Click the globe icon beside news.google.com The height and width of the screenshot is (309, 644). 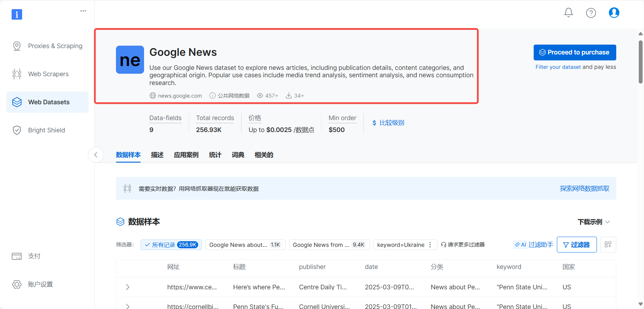point(153,96)
